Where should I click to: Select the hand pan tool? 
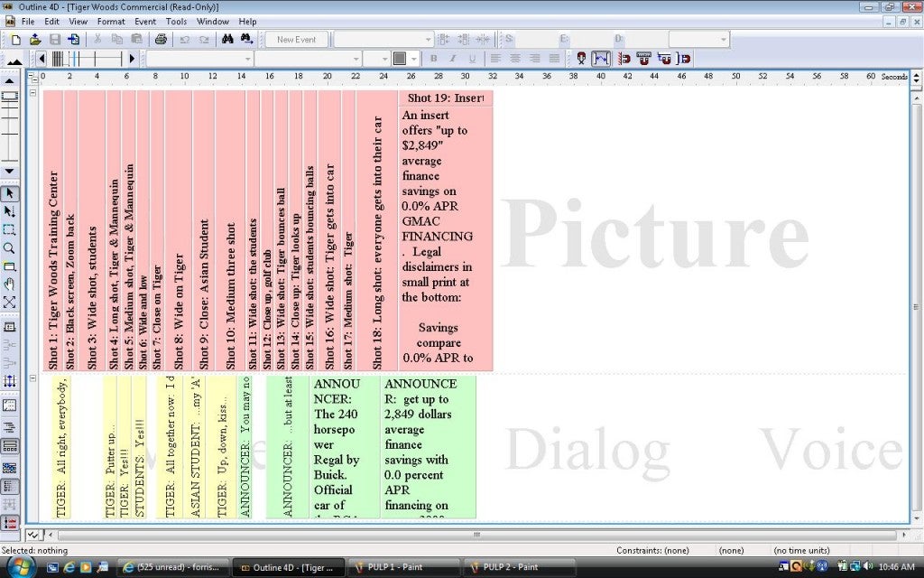[9, 284]
